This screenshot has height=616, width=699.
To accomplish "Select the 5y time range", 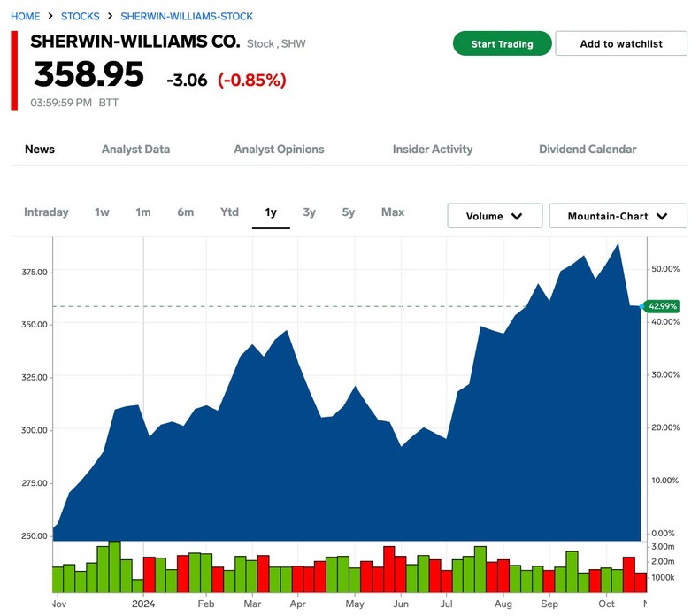I will (x=349, y=212).
